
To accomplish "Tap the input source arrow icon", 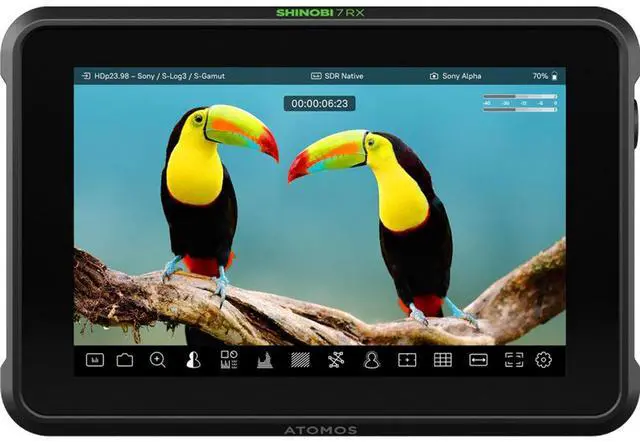I will pos(86,76).
